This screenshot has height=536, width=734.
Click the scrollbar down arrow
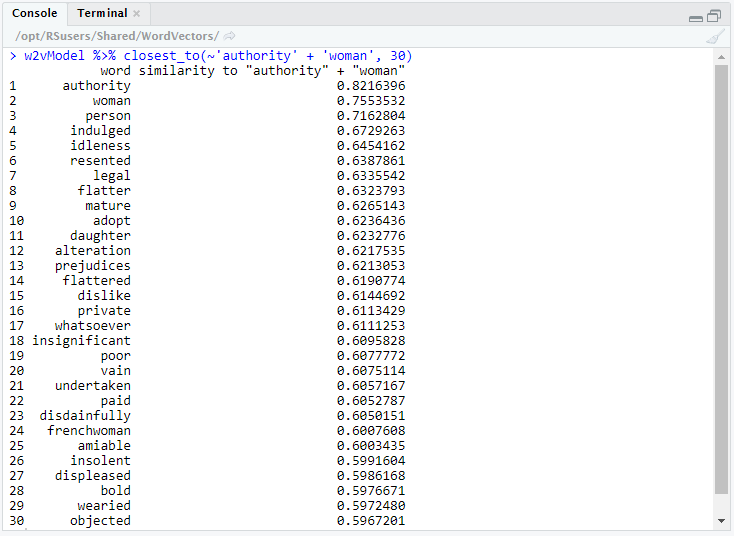click(x=722, y=521)
